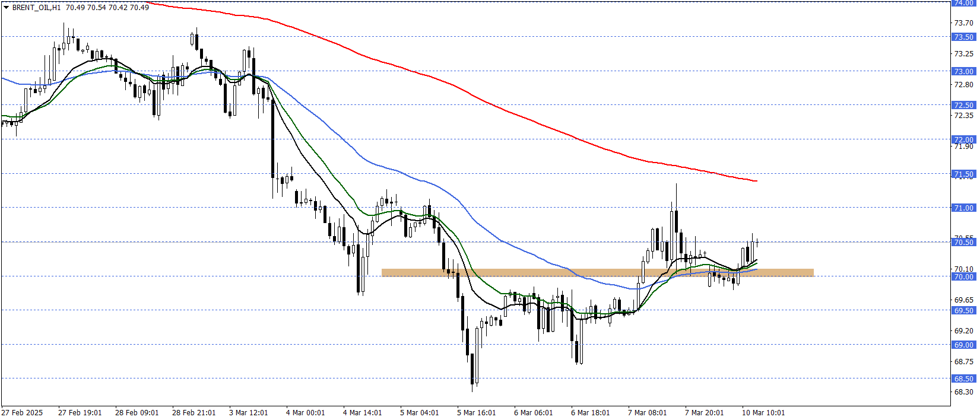Click the 7 Mar 20:01 time label

(705, 412)
